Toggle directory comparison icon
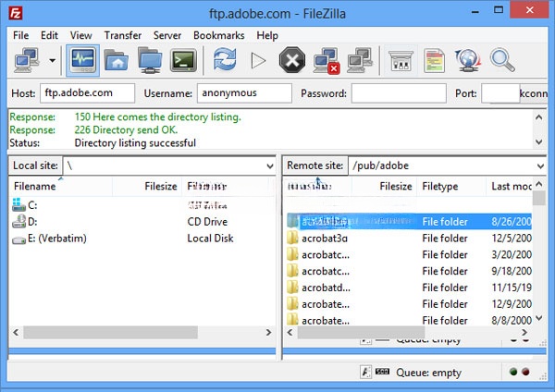This screenshot has width=555, height=392. tap(435, 60)
